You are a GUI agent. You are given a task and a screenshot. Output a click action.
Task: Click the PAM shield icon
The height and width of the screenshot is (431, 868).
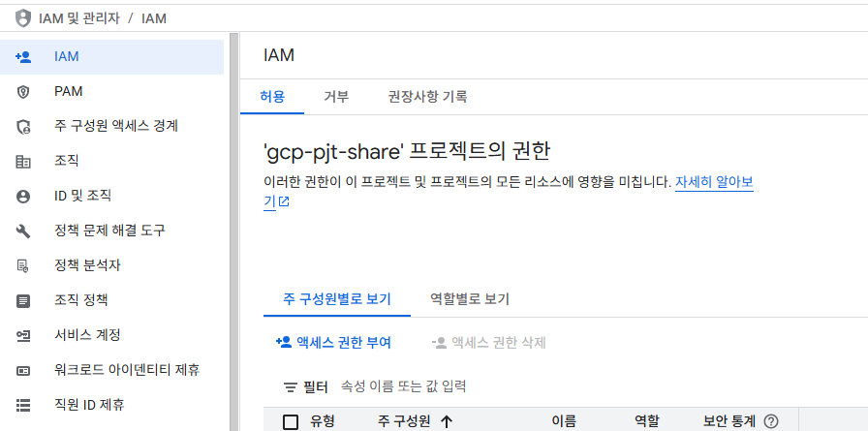[23, 91]
